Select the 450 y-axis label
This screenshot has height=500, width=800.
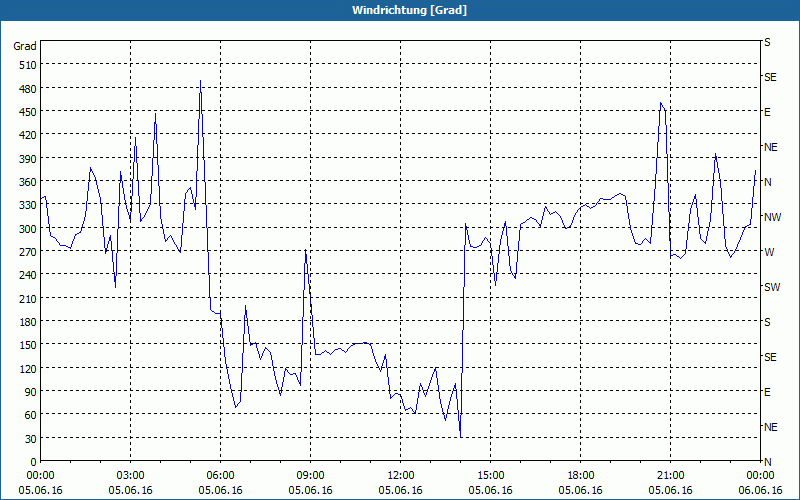(x=28, y=112)
